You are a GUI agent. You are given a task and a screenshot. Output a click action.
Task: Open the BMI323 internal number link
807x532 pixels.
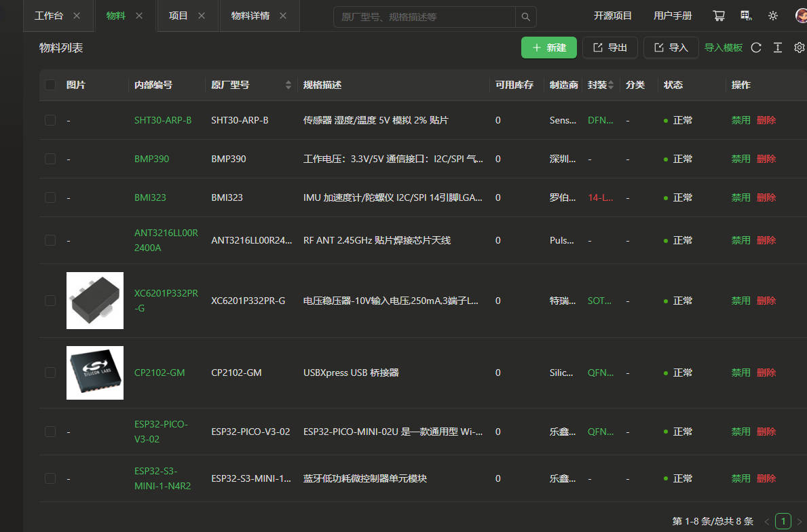[150, 197]
